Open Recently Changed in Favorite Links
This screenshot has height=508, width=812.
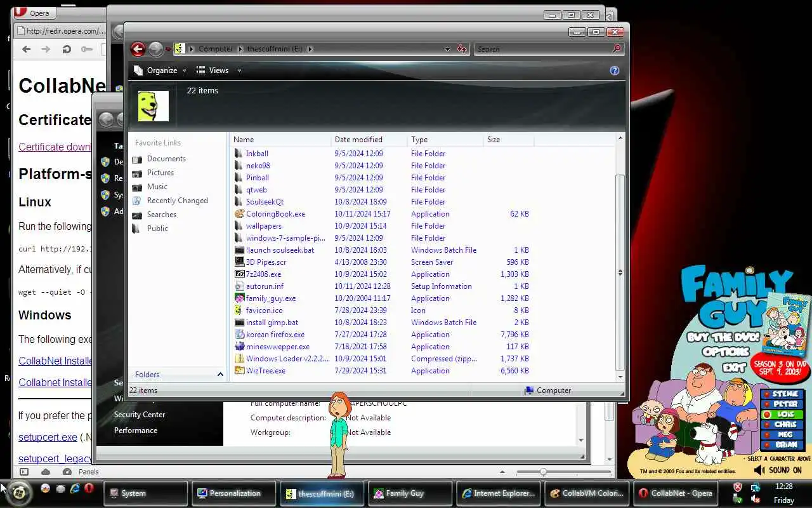pyautogui.click(x=178, y=201)
